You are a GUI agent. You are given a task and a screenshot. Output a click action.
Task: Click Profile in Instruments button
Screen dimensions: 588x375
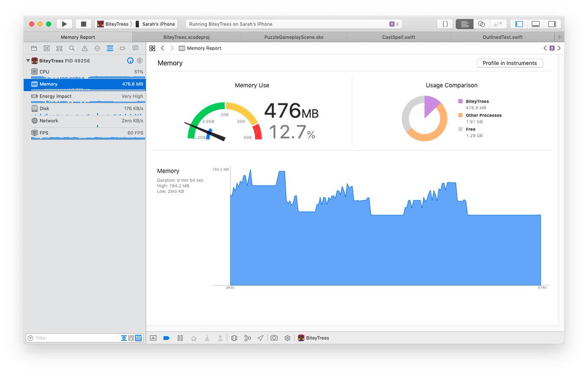510,63
